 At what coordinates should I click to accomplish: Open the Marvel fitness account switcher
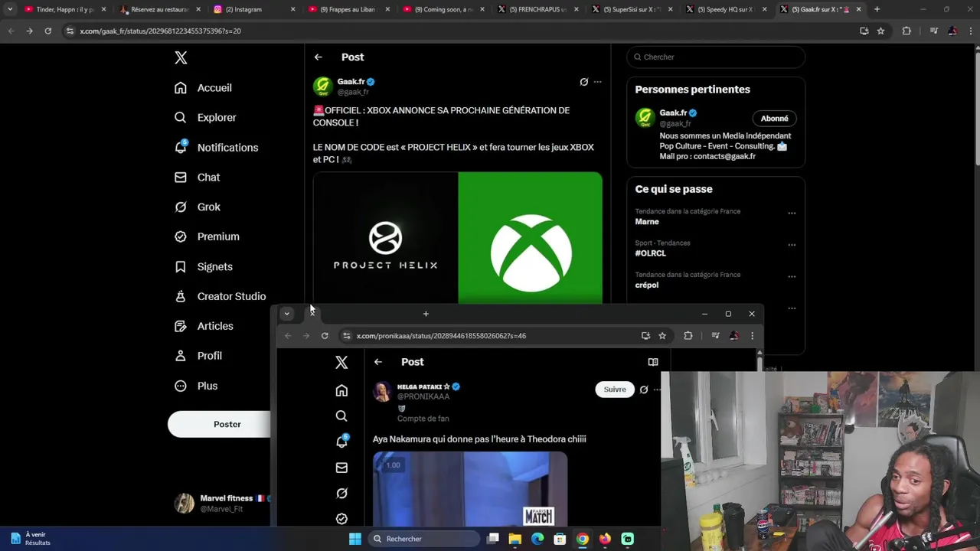coord(222,503)
